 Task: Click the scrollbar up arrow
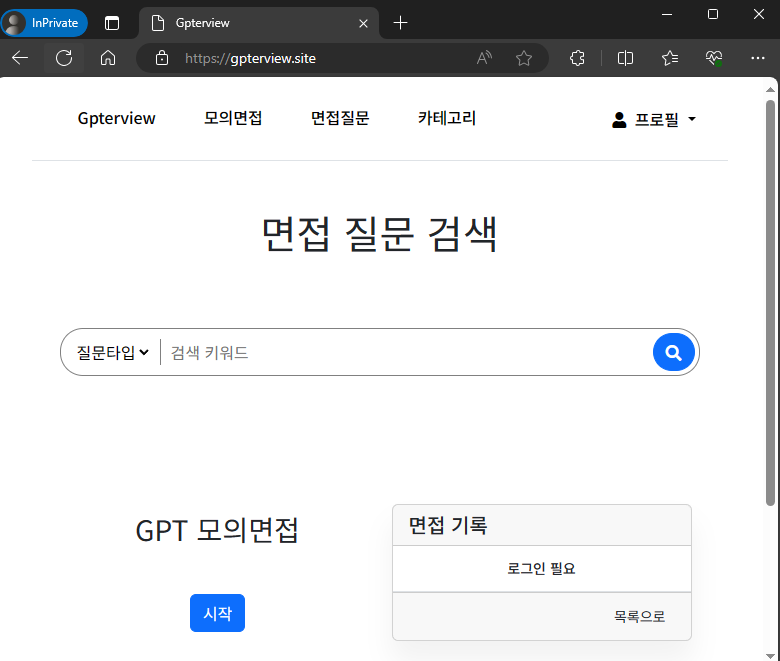click(770, 90)
